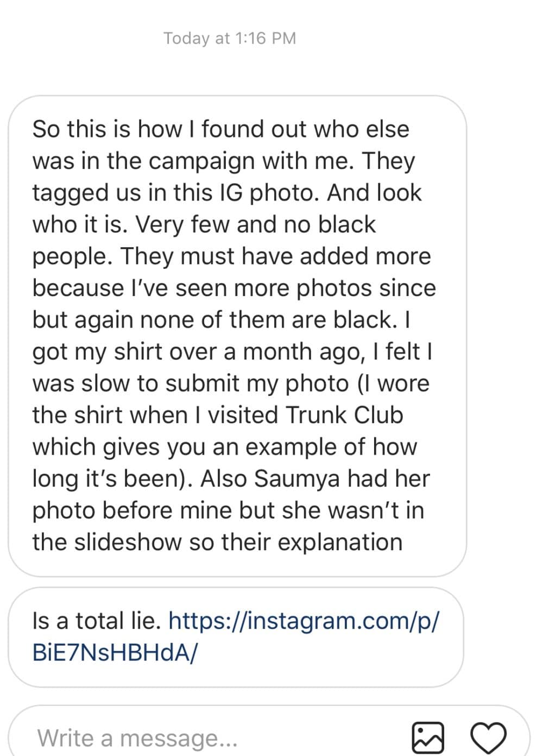Screen dimensions: 543x756
Task: Click "long it's been)" in the message
Action: (x=111, y=478)
